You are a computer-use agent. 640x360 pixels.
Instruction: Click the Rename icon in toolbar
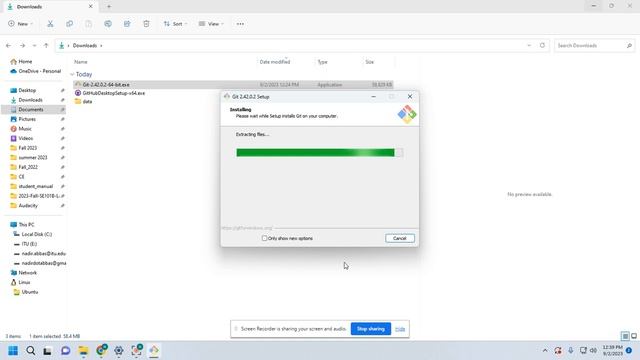click(x=108, y=24)
